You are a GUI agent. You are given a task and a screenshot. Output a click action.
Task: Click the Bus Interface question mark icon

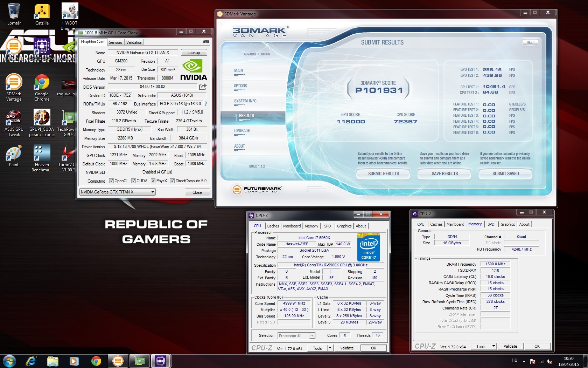coord(206,104)
